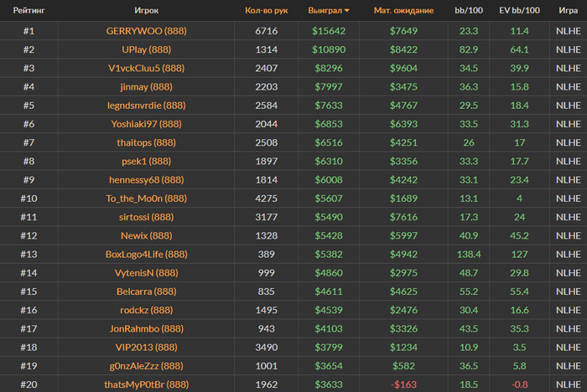Sort by Игра column header
The height and width of the screenshot is (392, 587).
[x=567, y=11]
